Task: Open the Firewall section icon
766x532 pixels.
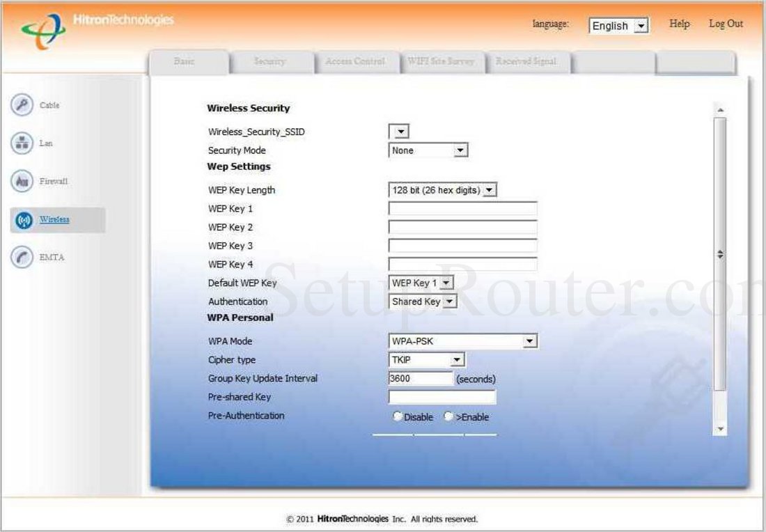Action: pos(22,182)
